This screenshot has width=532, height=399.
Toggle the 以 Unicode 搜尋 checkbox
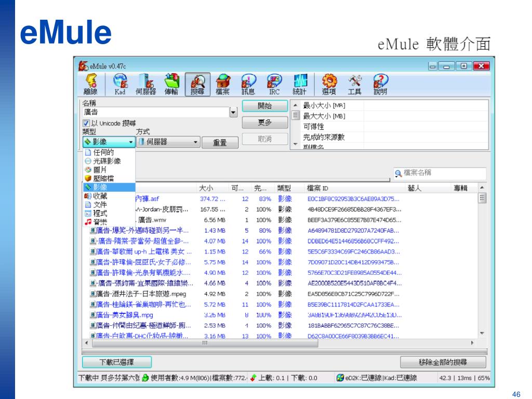(x=86, y=123)
